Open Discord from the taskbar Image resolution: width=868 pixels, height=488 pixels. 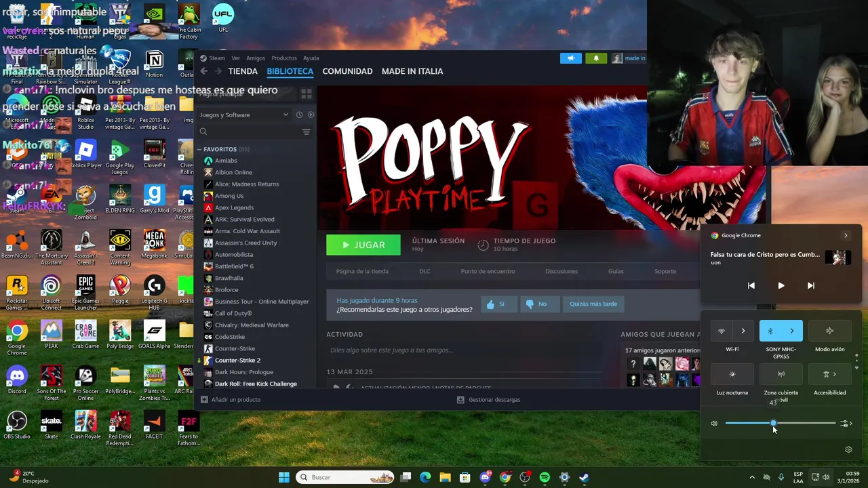point(485,477)
